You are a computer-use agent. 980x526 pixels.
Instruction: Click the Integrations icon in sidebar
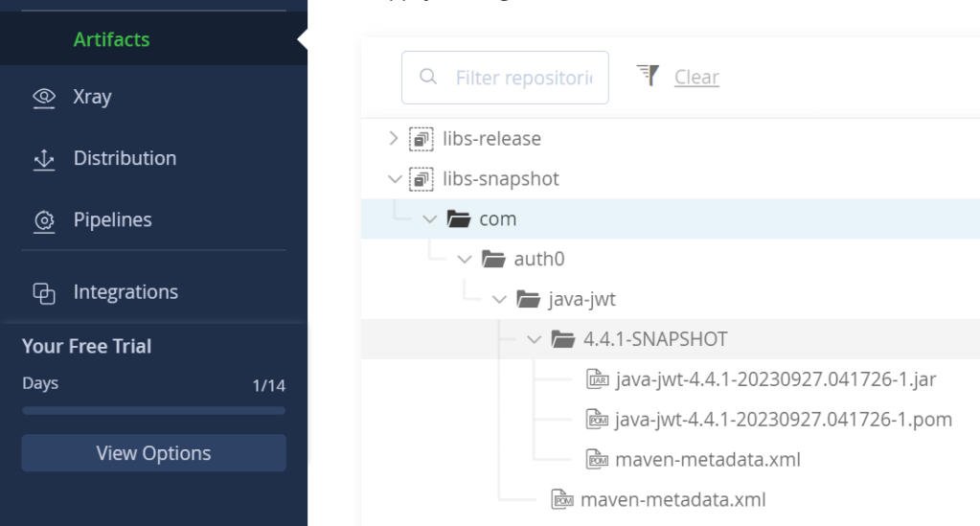click(44, 293)
